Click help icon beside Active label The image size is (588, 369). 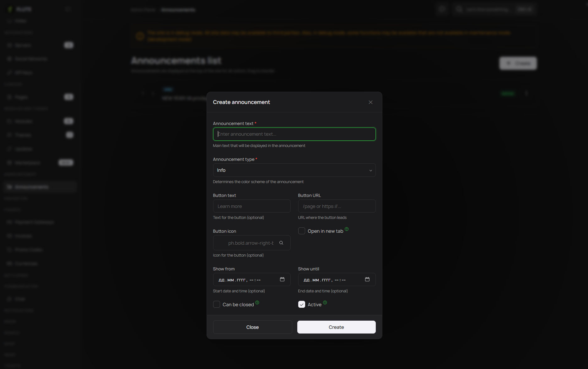[x=325, y=302]
